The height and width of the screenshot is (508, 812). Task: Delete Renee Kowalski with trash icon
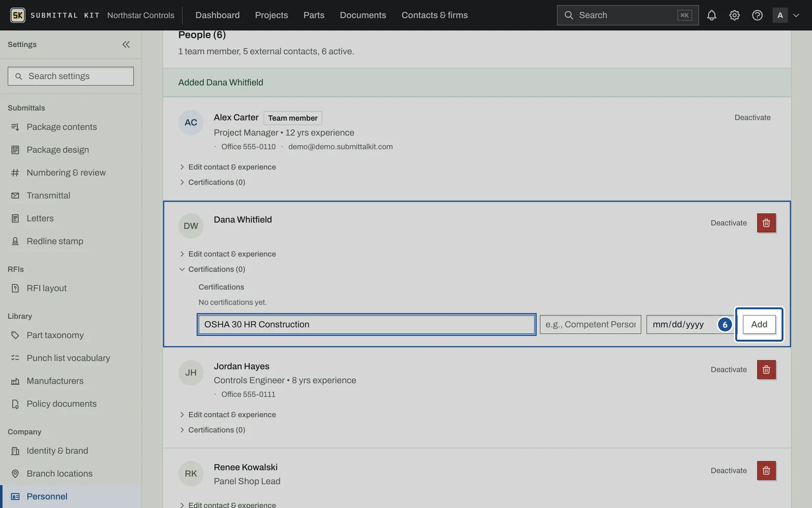(x=766, y=470)
